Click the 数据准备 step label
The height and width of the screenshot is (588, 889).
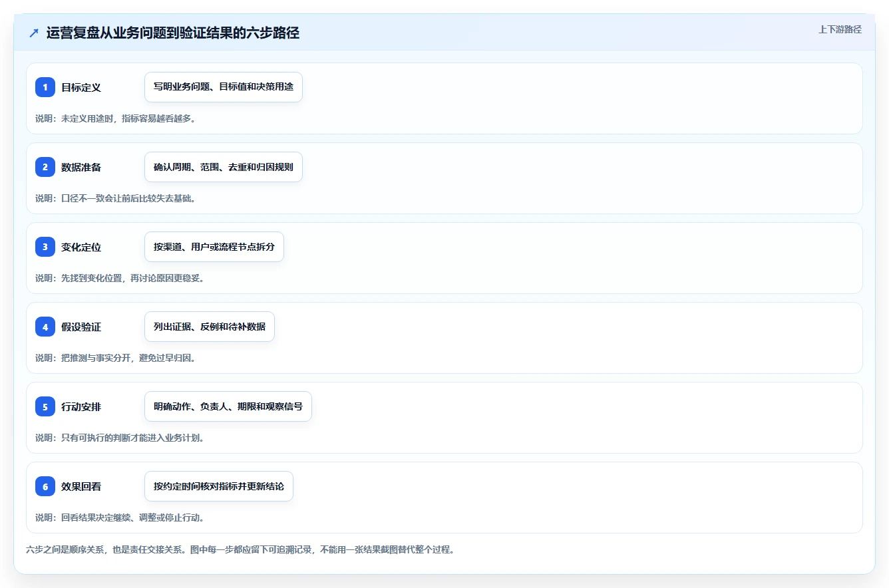81,167
